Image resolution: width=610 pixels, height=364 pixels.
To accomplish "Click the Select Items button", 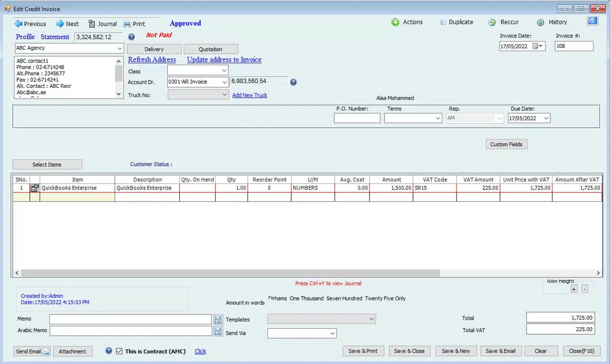I will click(x=47, y=164).
